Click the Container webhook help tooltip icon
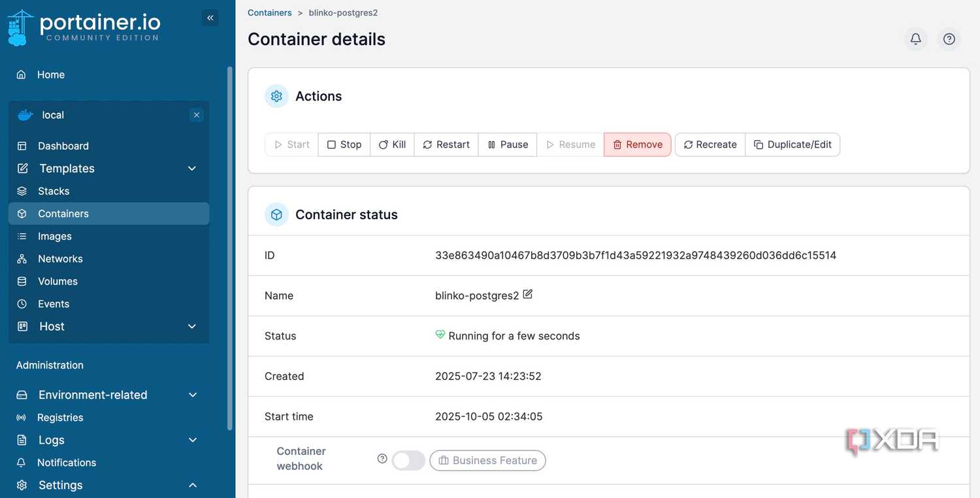The height and width of the screenshot is (498, 980). pos(382,459)
